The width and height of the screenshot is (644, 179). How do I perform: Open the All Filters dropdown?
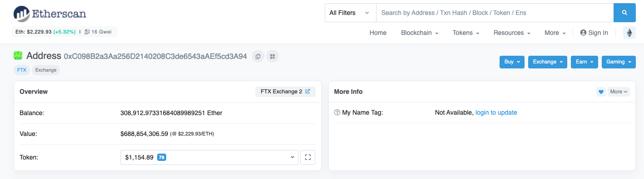(350, 13)
